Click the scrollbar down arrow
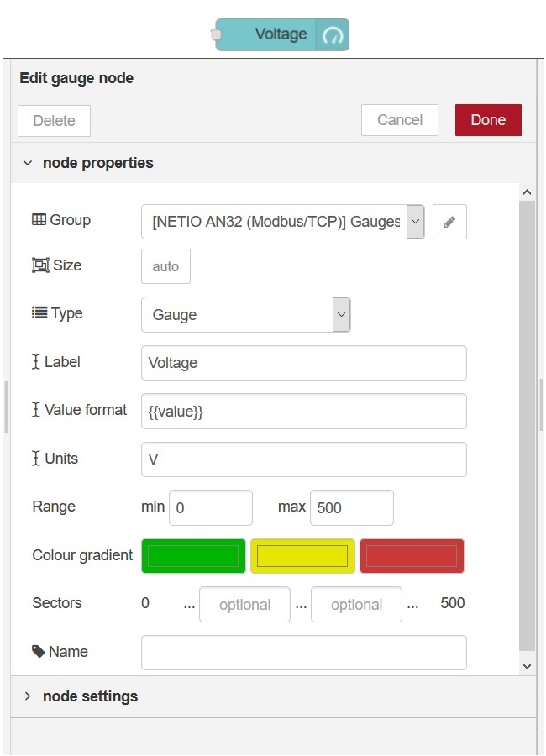The image size is (546, 756). coord(528,666)
